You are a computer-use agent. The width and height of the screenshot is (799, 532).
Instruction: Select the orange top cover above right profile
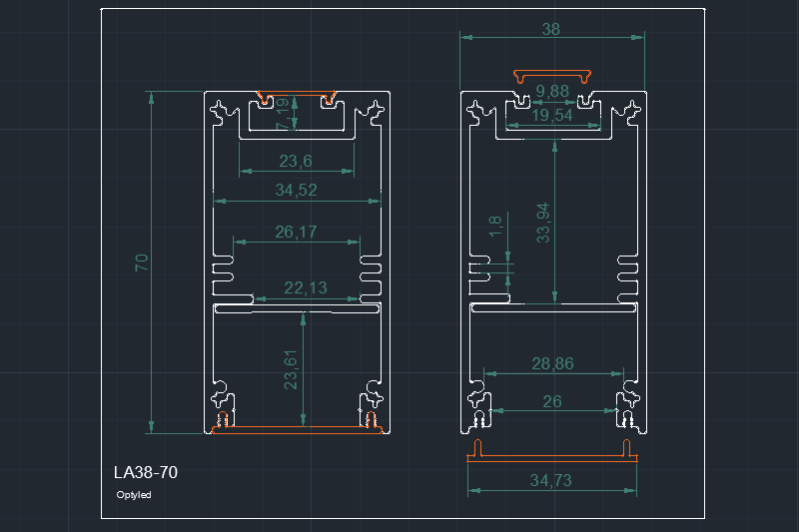[552, 75]
